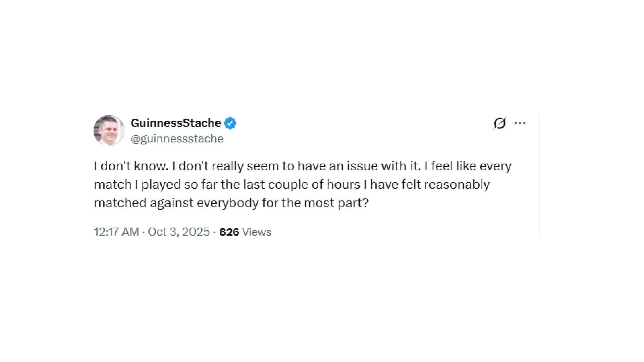Screen dimensions: 644x362
Task: Click the Grok explain-post icon
Action: 499,123
